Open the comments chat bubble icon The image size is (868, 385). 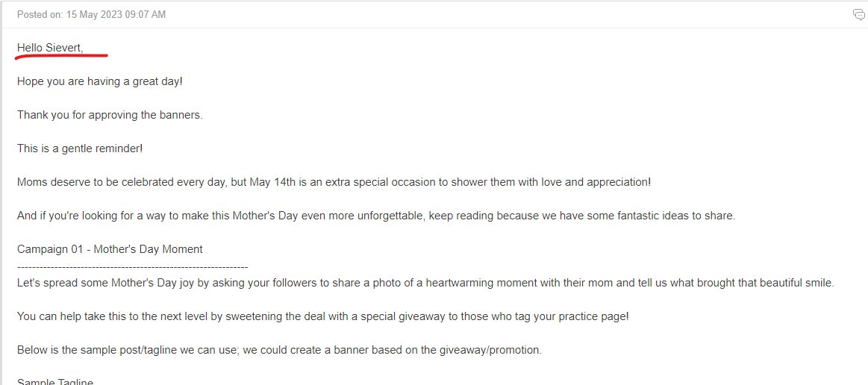(859, 15)
